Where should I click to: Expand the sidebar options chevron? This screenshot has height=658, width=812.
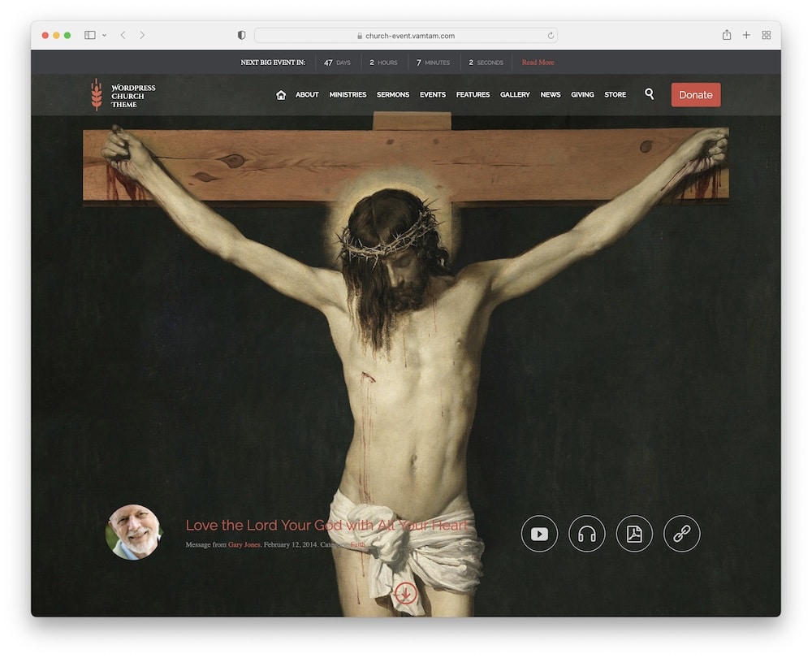click(104, 35)
